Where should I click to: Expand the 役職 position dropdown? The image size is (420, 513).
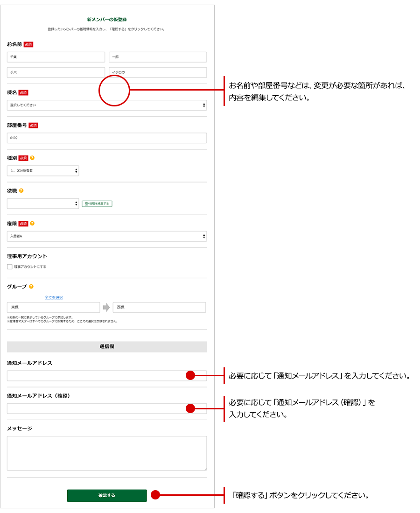click(x=43, y=204)
